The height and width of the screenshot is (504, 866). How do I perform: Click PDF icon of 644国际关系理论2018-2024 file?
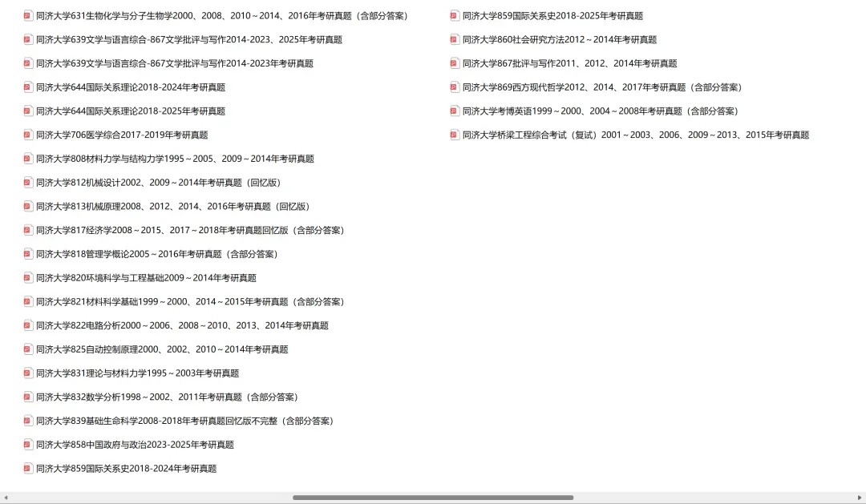pyautogui.click(x=28, y=87)
